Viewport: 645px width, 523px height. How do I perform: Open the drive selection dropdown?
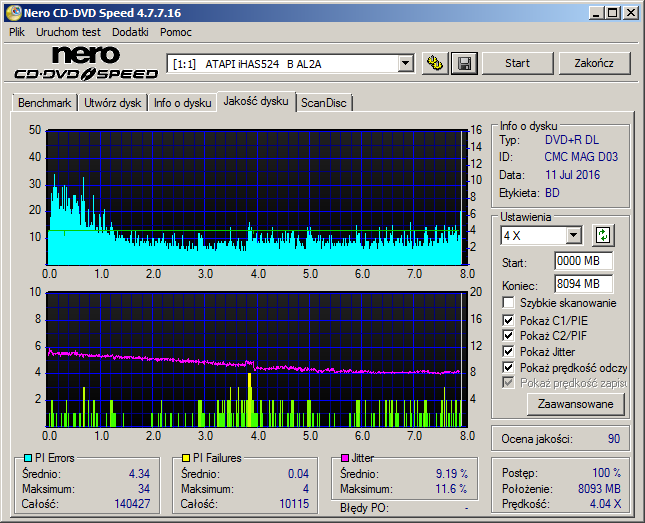coord(406,64)
